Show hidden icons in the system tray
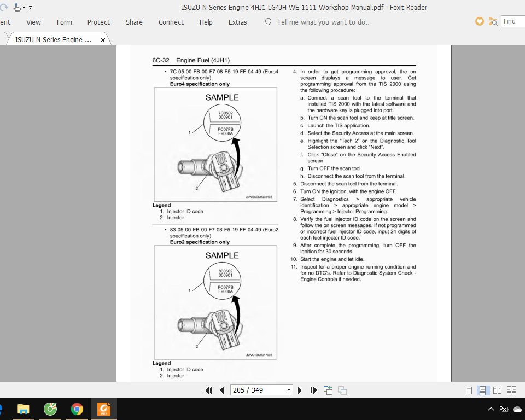525x420 pixels. [491, 409]
